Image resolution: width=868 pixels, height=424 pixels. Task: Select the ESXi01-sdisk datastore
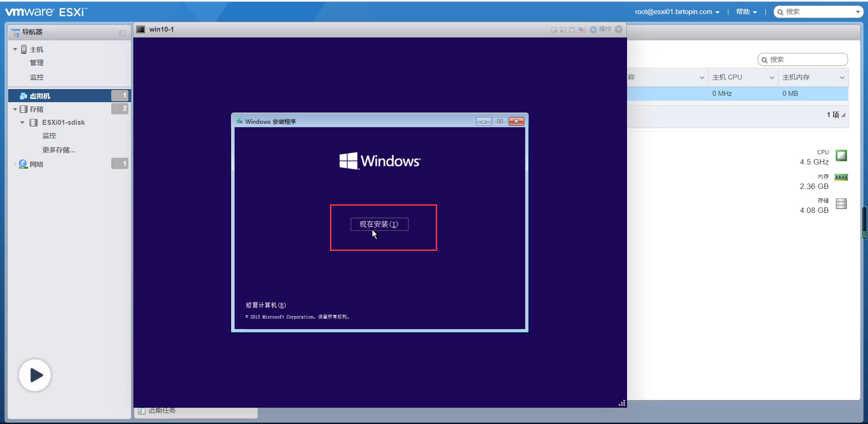(64, 122)
